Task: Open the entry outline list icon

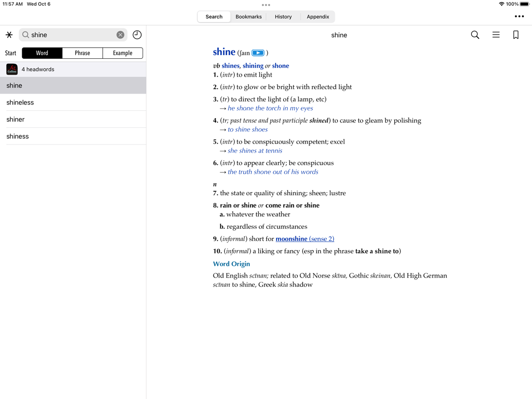Action: pos(496,35)
